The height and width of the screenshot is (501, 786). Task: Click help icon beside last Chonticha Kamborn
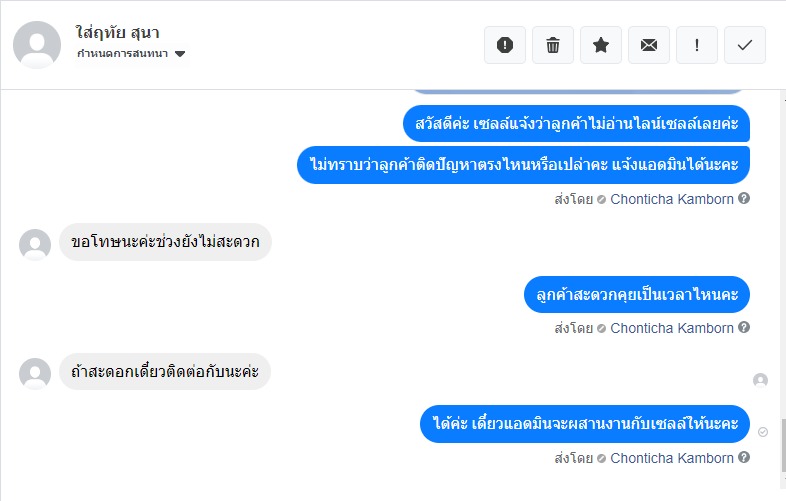[744, 458]
